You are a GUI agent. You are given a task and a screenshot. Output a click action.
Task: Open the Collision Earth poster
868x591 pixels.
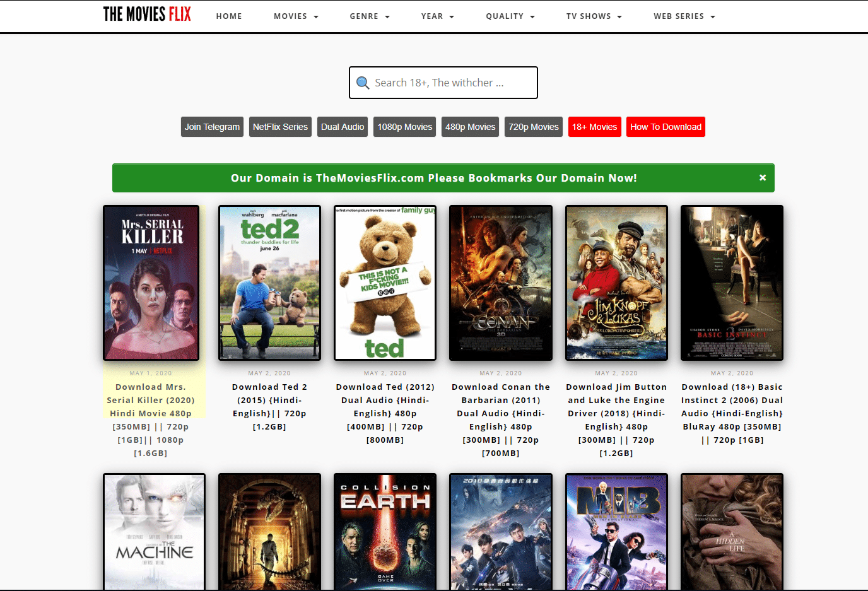[385, 532]
